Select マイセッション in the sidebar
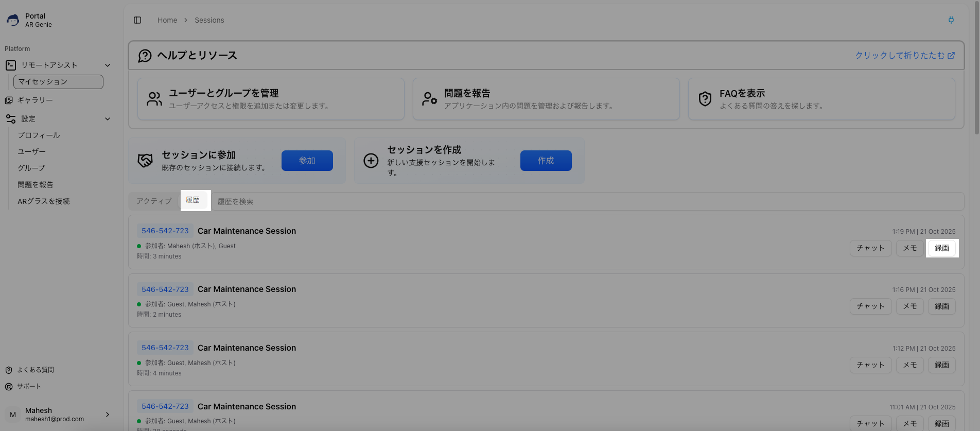The image size is (980, 431). click(58, 82)
